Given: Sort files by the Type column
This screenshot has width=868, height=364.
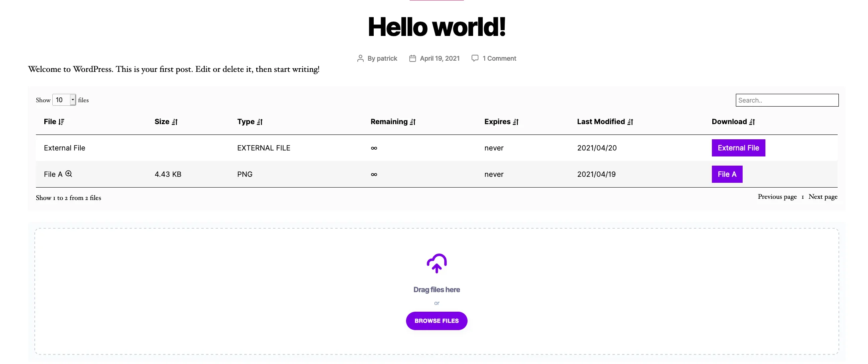Looking at the screenshot, I should pyautogui.click(x=260, y=122).
